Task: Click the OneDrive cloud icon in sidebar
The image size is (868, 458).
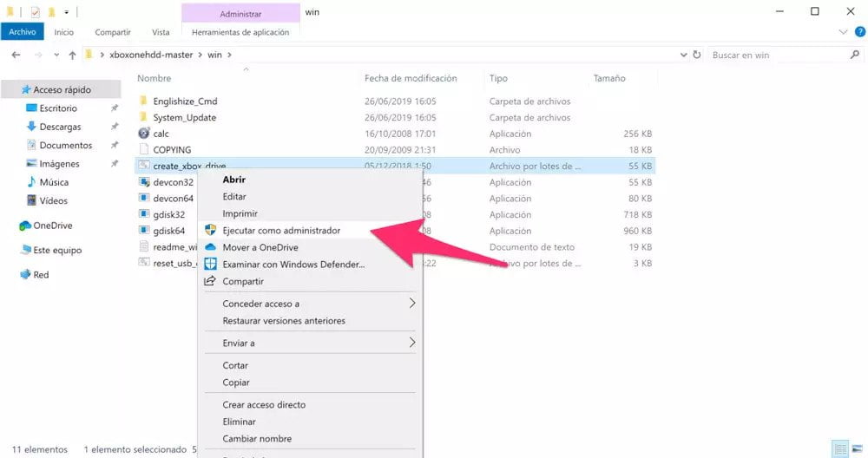Action: [25, 226]
